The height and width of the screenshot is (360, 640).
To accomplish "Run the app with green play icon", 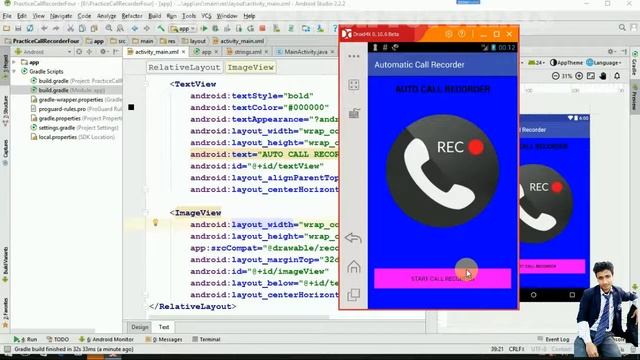I will (x=204, y=28).
